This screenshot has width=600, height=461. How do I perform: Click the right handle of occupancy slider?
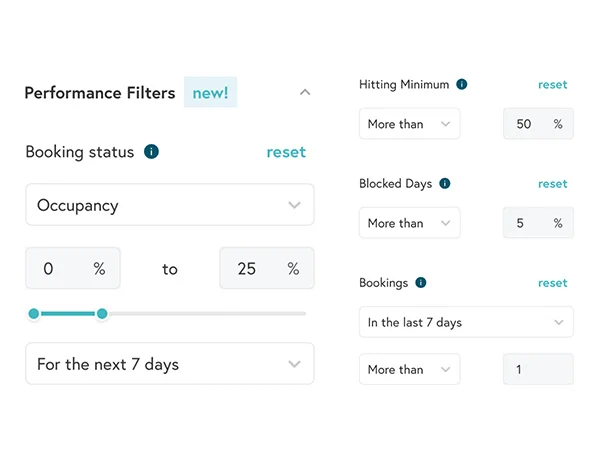102,314
